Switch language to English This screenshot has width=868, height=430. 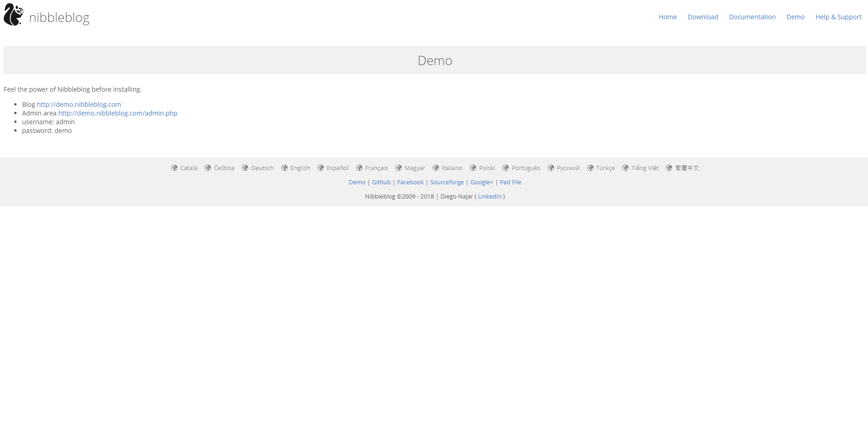300,168
